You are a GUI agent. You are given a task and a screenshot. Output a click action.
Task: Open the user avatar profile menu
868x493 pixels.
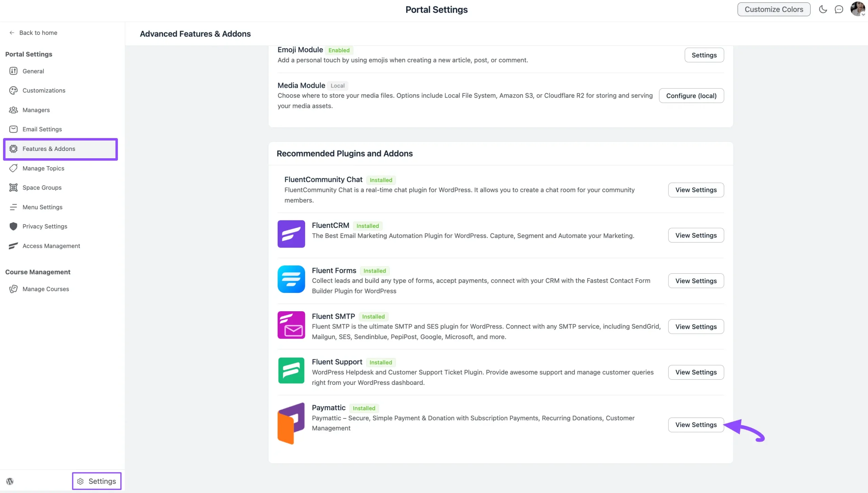[857, 9]
